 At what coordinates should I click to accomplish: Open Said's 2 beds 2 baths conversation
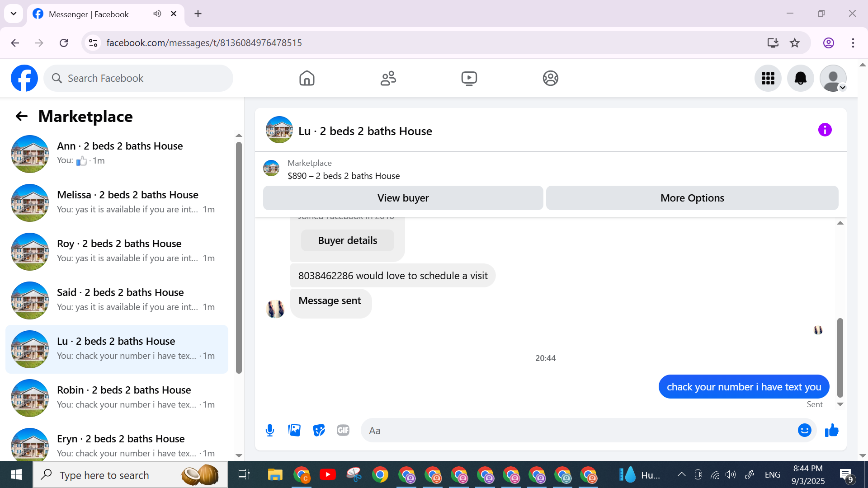[117, 300]
